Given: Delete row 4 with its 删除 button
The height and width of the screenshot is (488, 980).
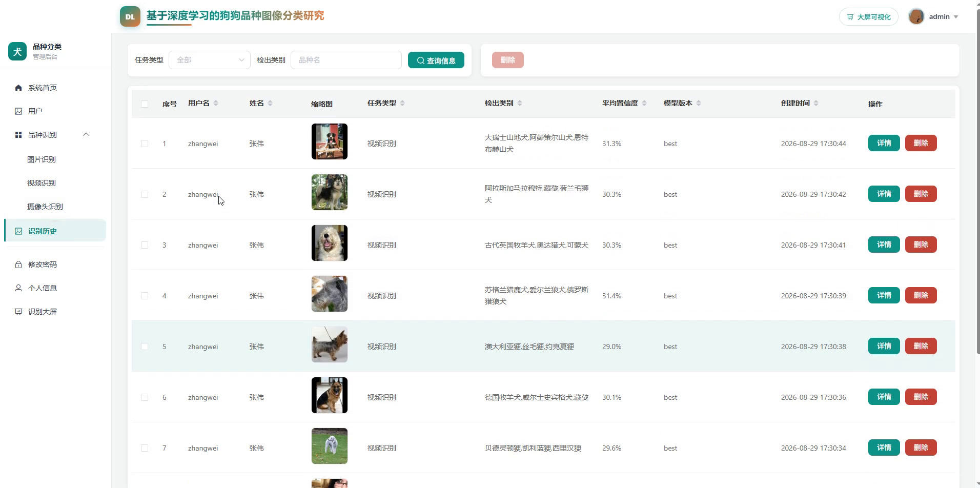Looking at the screenshot, I should point(921,295).
